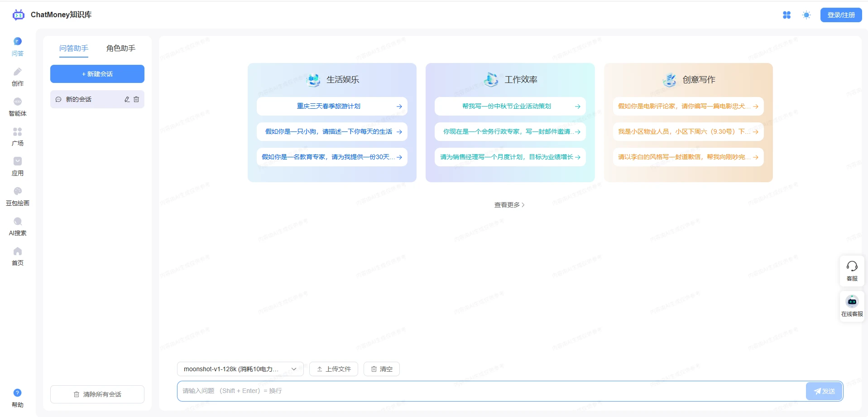Image resolution: width=868 pixels, height=417 pixels.
Task: Click the 工作效率 card heading
Action: pos(521,80)
